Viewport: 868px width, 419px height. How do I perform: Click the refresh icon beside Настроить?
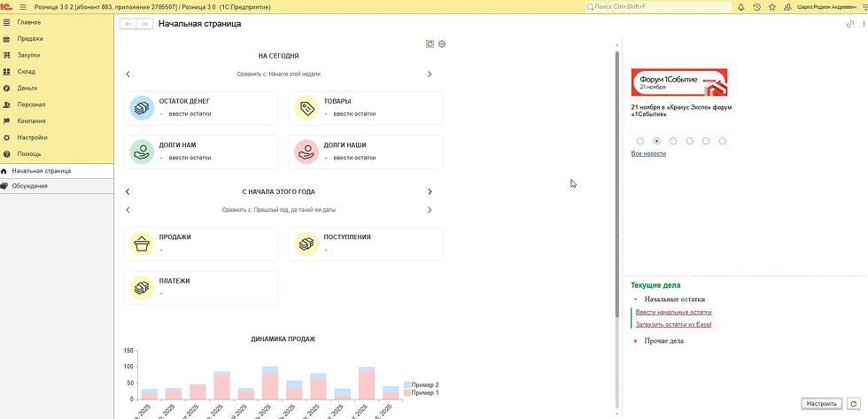[x=852, y=403]
